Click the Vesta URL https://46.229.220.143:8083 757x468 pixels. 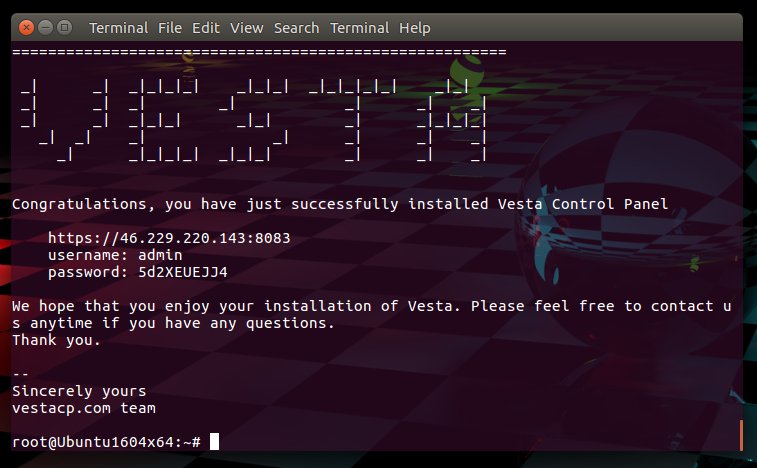169,238
